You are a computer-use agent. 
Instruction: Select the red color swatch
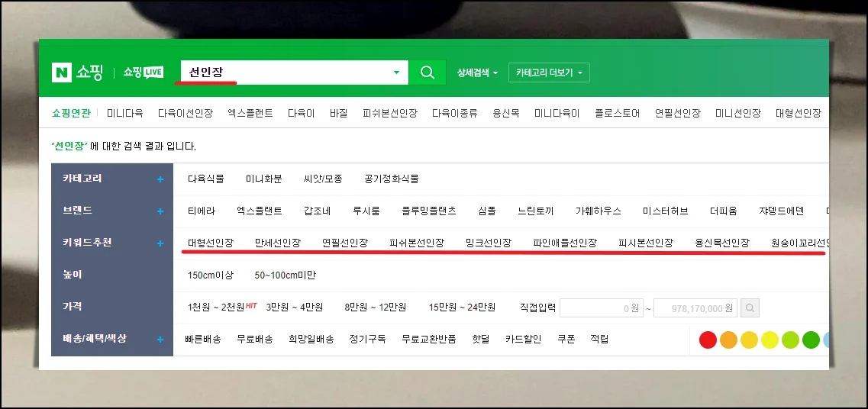708,340
